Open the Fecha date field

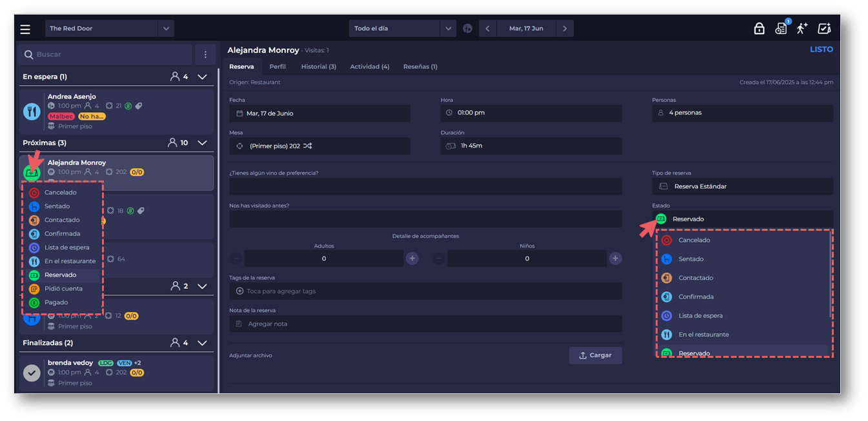(319, 113)
